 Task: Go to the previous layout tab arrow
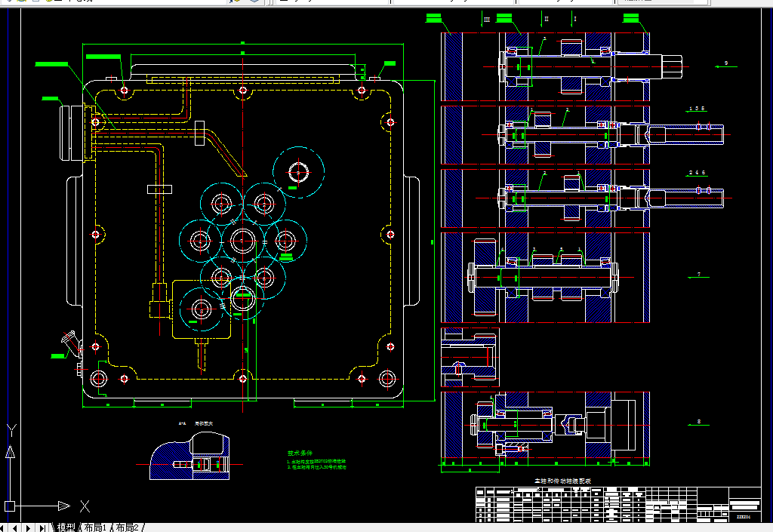[15, 528]
